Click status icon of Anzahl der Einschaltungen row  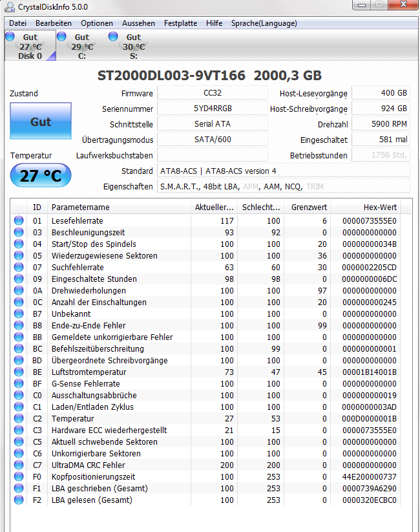(x=19, y=302)
